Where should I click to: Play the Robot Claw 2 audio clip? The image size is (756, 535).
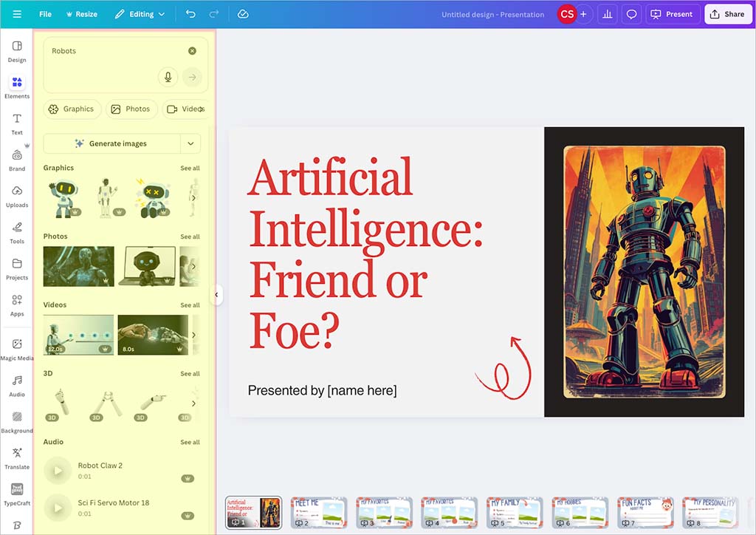tap(57, 470)
